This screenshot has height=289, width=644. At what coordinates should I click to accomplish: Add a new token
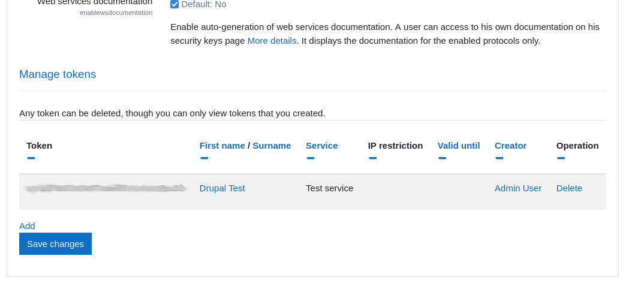pos(27,226)
